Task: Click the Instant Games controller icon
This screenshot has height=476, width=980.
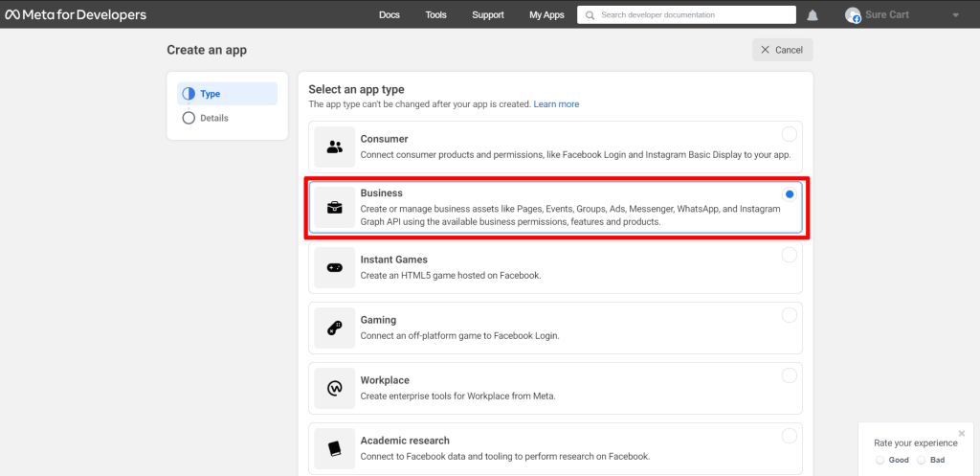Action: pos(334,268)
